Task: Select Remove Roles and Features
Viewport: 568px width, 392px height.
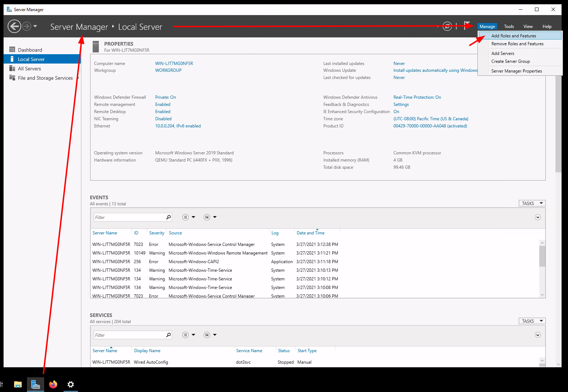Action: pyautogui.click(x=520, y=44)
